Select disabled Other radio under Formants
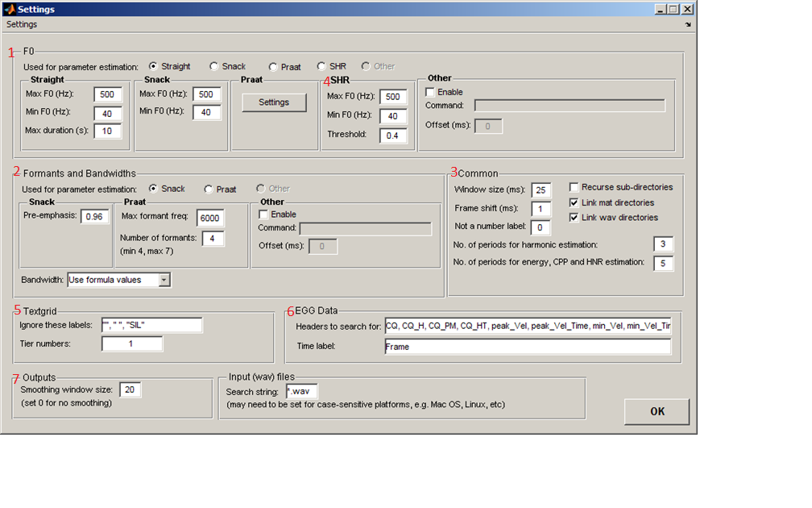The height and width of the screenshot is (508, 812). pos(260,188)
